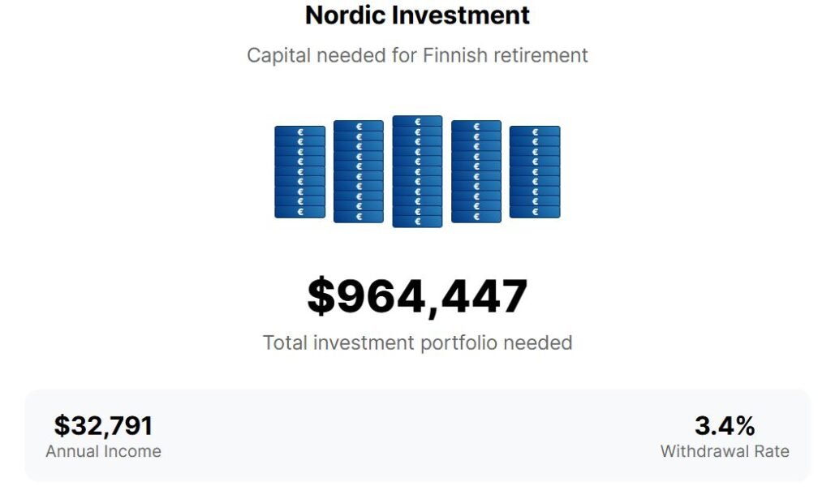Click top bill of the rightmost stack
The height and width of the screenshot is (504, 831).
535,131
